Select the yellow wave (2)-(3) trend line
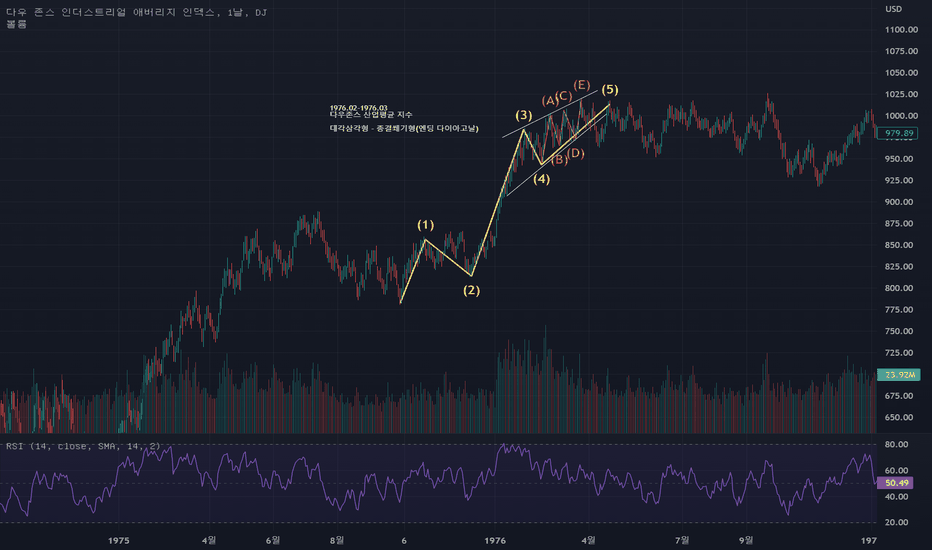 point(498,202)
